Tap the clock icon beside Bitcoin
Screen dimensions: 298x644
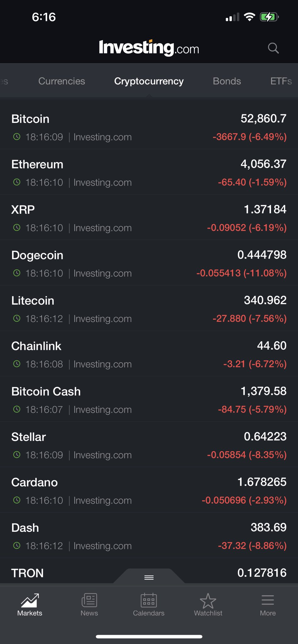[17, 137]
